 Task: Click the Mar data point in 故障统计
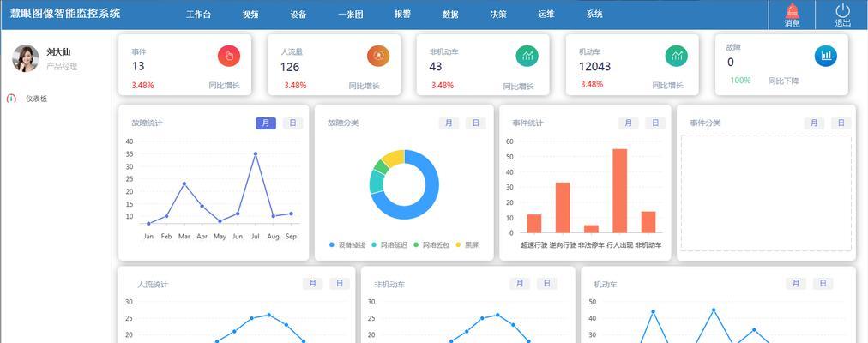(184, 184)
